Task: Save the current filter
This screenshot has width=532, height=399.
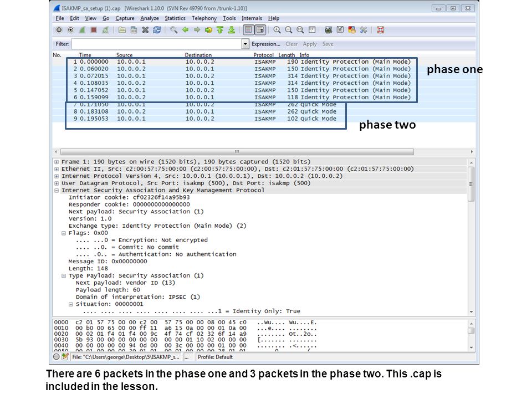Action: (328, 44)
